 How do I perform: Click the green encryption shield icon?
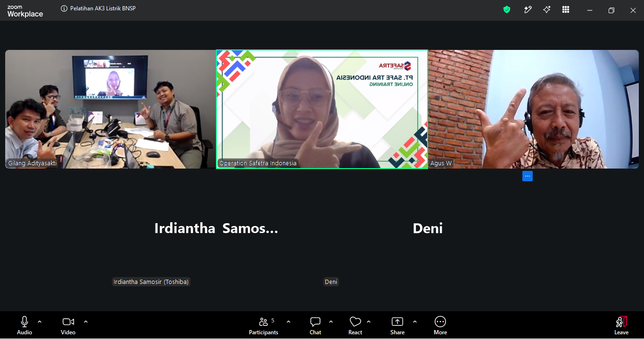pos(507,9)
